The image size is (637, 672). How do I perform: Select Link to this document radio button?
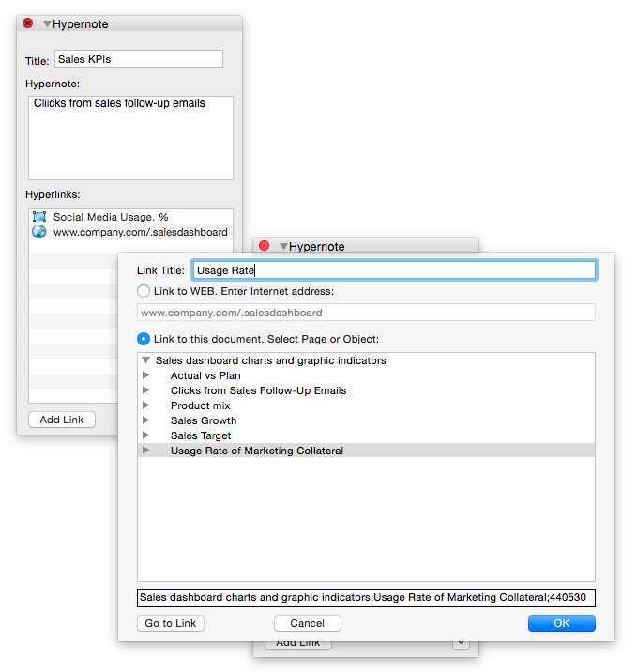(144, 339)
